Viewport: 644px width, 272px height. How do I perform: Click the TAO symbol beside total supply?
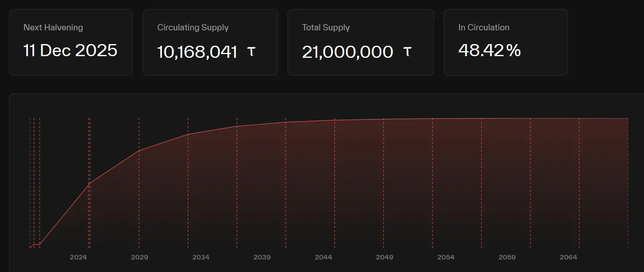click(408, 52)
